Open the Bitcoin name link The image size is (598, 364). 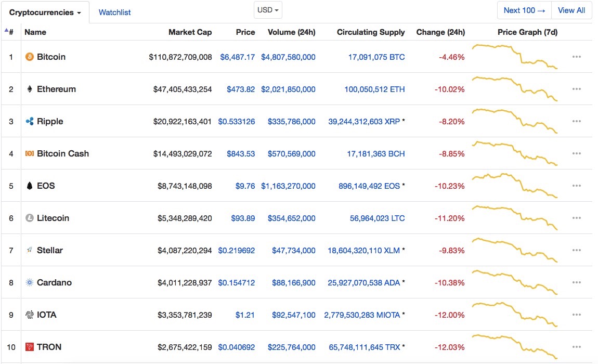pyautogui.click(x=51, y=57)
